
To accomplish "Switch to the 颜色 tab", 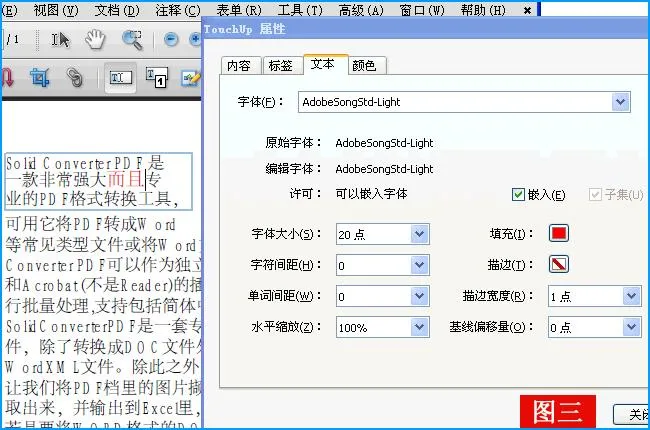I will tap(366, 66).
